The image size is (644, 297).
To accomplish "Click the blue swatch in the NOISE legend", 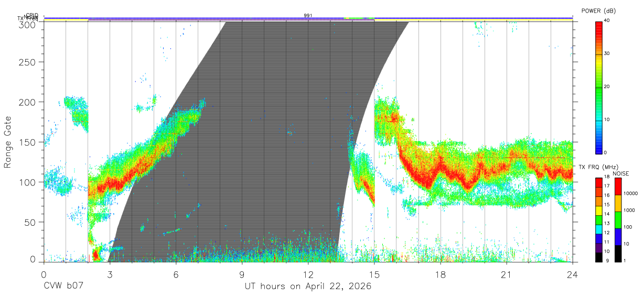I will [618, 237].
